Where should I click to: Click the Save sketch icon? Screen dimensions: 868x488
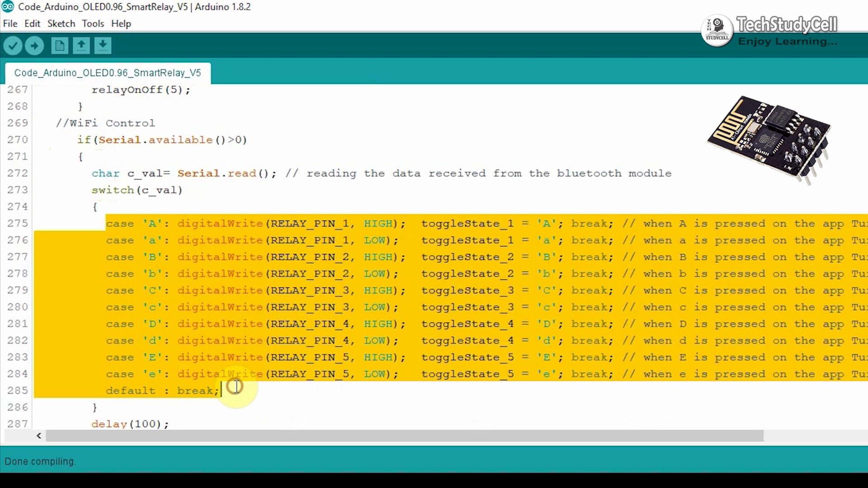(x=103, y=45)
